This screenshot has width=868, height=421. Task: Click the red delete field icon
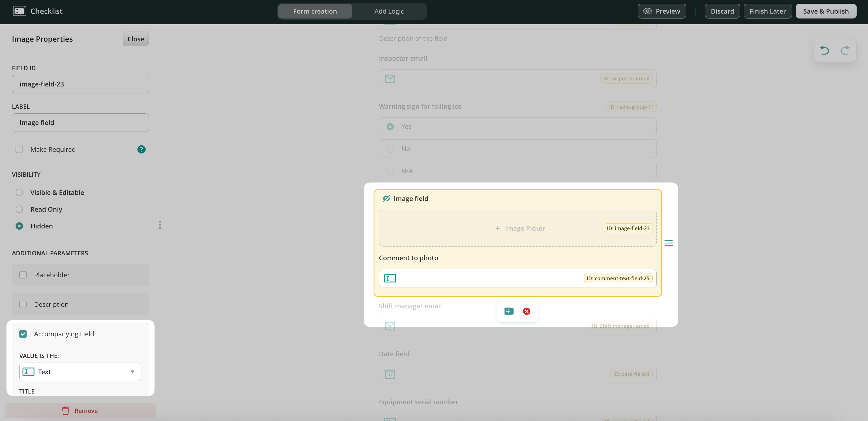[526, 311]
